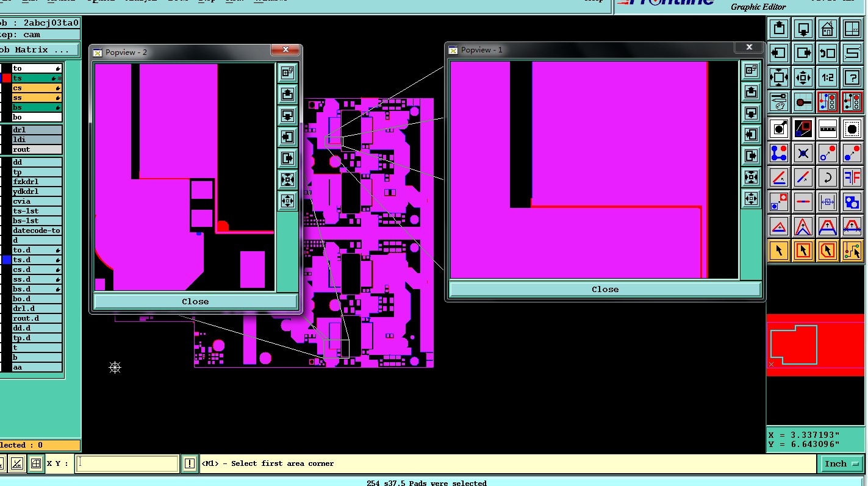Choose the plain arrow select tool
Image resolution: width=868 pixels, height=486 pixels.
click(x=779, y=251)
